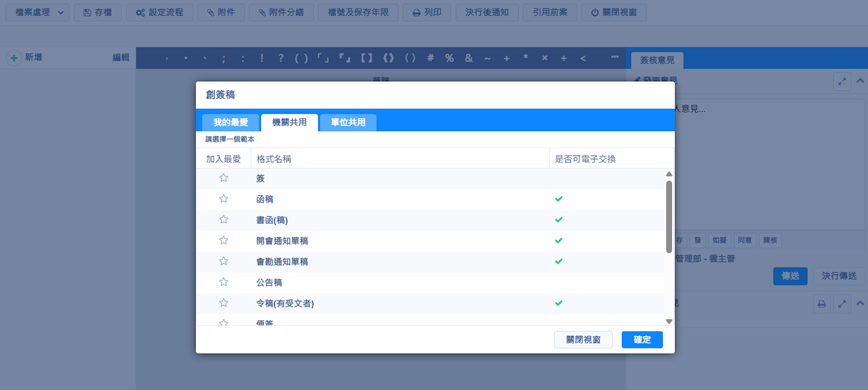Expand more symbols with ellipsis icon

coord(614,57)
